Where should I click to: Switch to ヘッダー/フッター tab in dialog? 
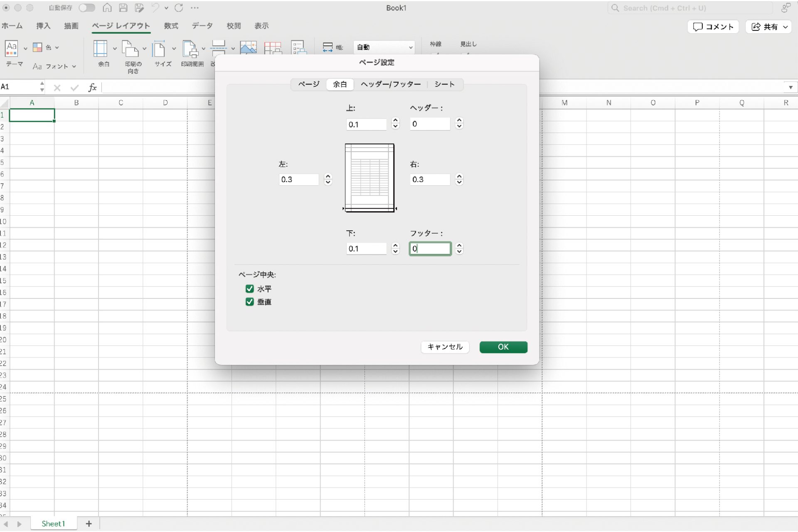click(390, 84)
